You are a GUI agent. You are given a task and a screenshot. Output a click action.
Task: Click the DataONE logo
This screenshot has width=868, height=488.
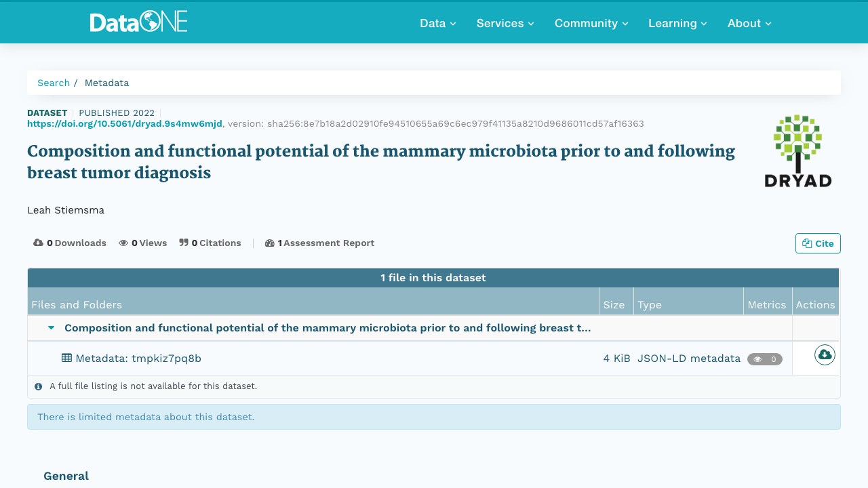point(139,22)
